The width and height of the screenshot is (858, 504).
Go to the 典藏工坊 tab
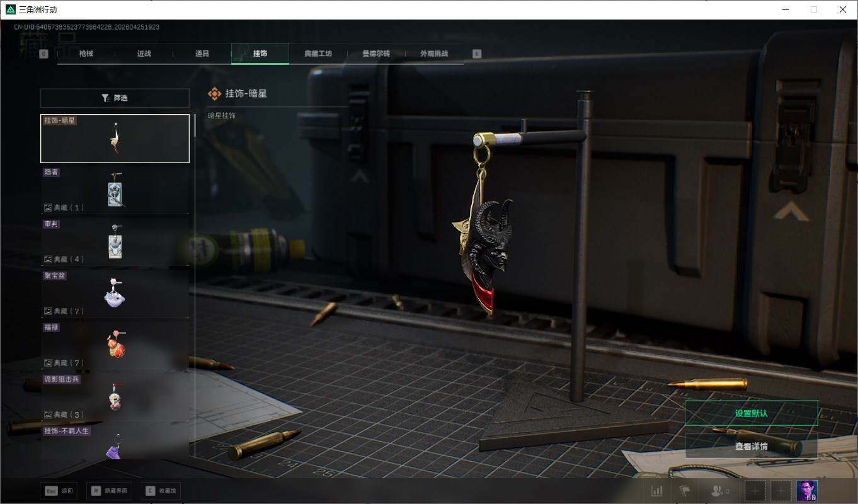pos(317,54)
